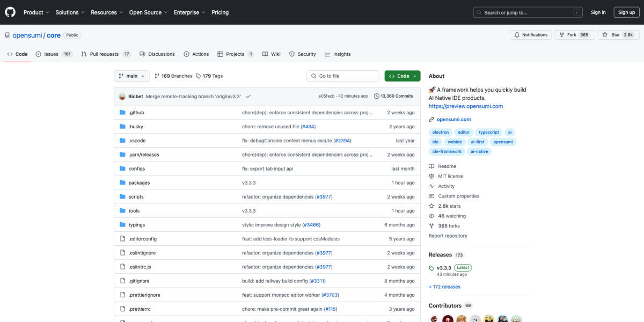The width and height of the screenshot is (644, 322).
Task: Open the preview.opensumi.com link
Action: 465,106
